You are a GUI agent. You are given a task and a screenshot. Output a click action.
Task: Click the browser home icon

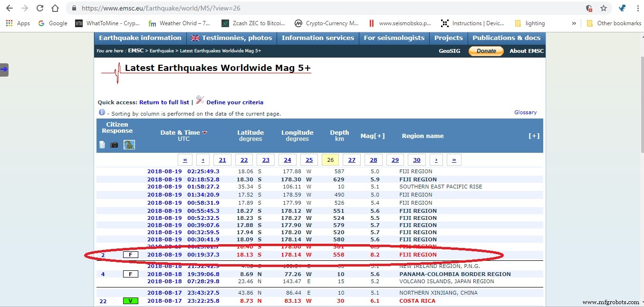pyautogui.click(x=55, y=8)
